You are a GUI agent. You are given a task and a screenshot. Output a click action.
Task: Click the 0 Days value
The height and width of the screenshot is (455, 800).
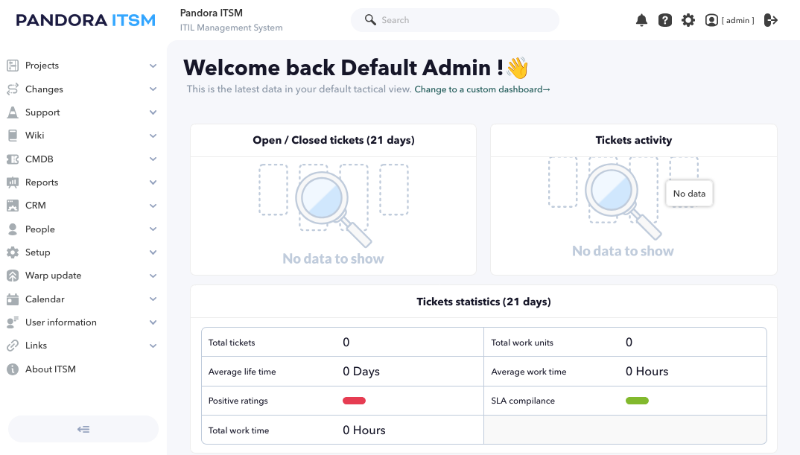click(361, 371)
